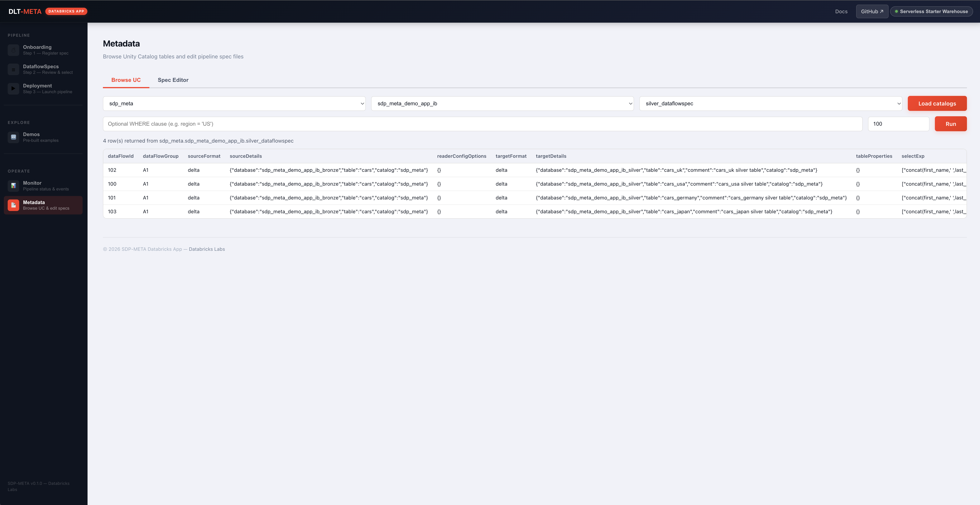The width and height of the screenshot is (980, 505).
Task: Open Monitor pipeline status page
Action: coord(43,186)
